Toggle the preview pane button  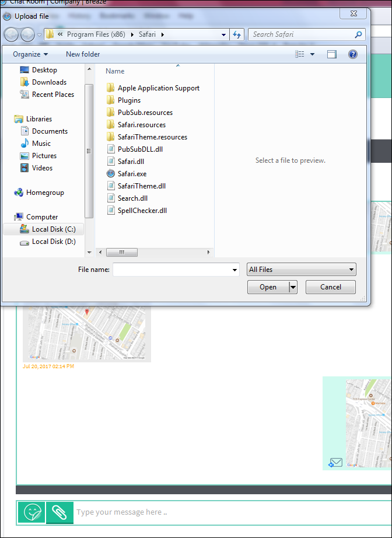[x=332, y=54]
